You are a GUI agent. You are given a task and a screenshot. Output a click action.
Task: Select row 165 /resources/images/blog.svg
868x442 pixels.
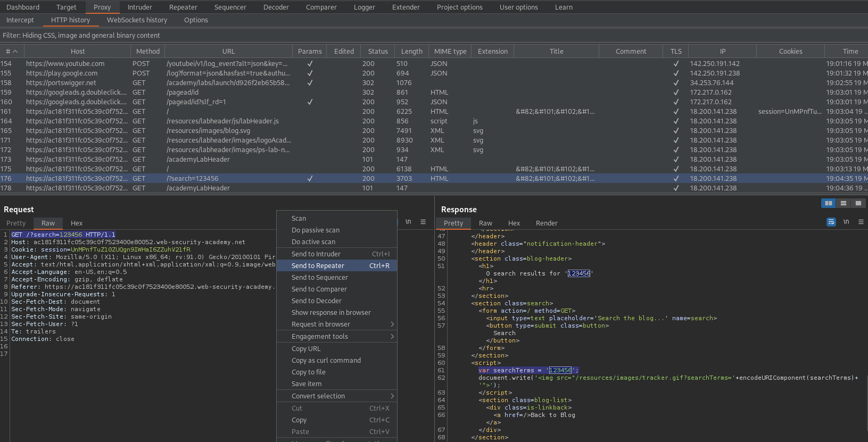434,130
